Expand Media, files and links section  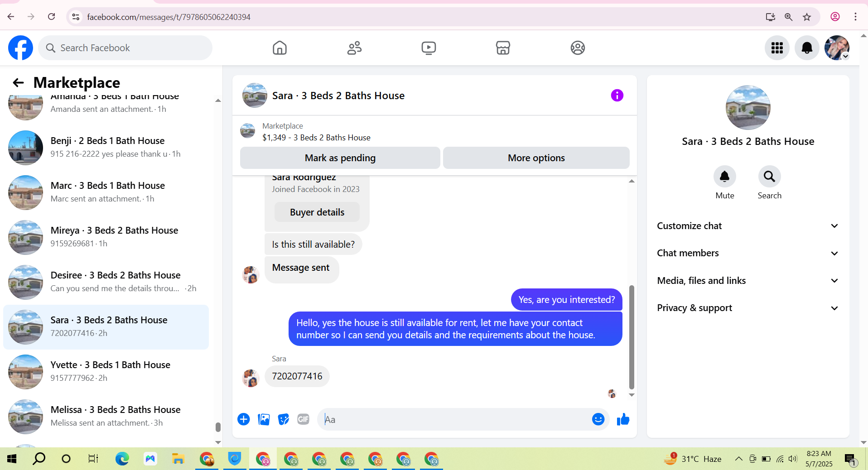[x=747, y=281]
